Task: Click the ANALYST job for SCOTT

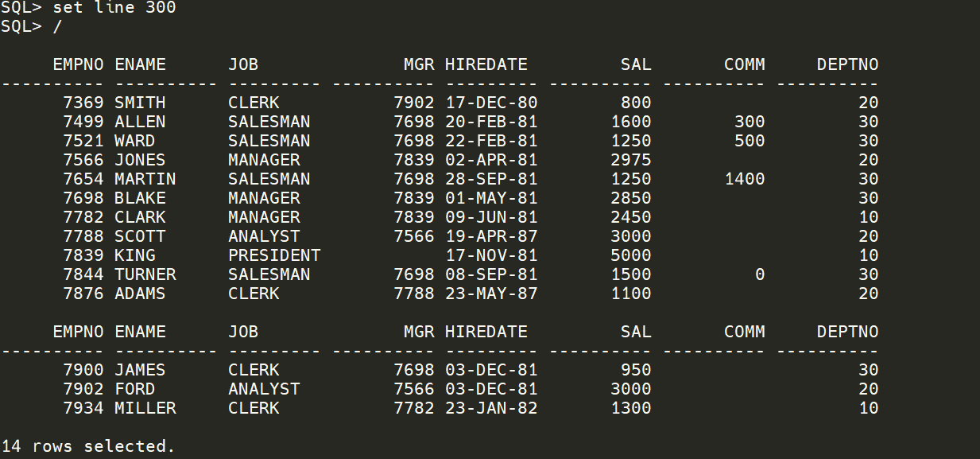Action: coord(264,236)
